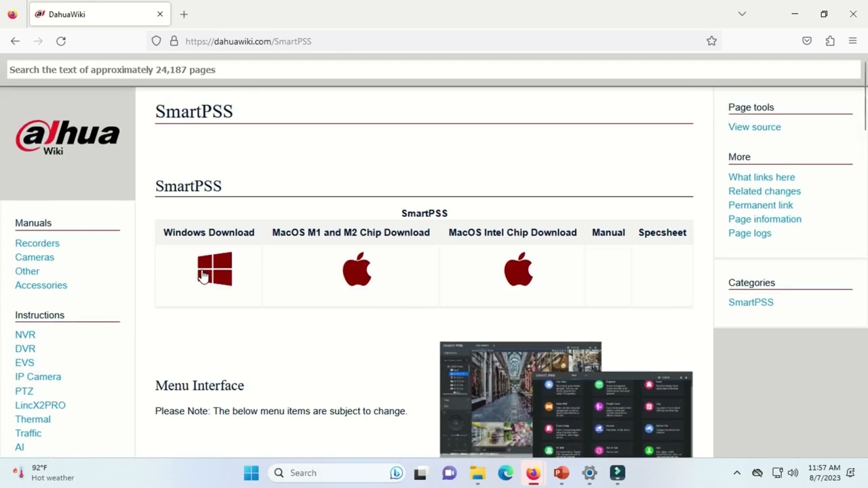Open Page logs link

749,233
